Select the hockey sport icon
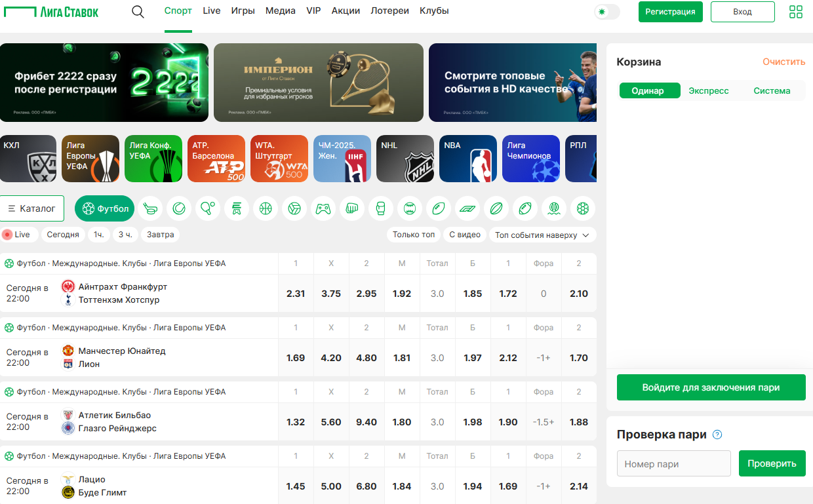Screen dimensions: 813x504 pyautogui.click(x=150, y=208)
